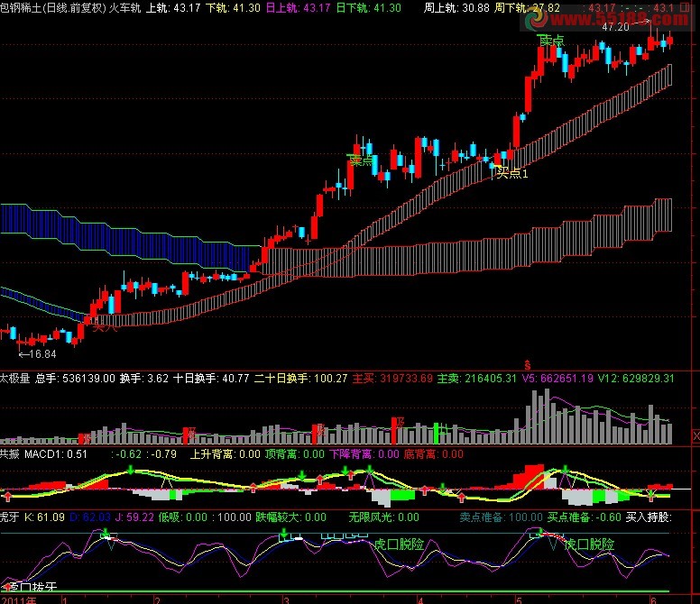Close the volume panel with the X icon
Viewport: 700px width, 604px height.
pyautogui.click(x=696, y=435)
